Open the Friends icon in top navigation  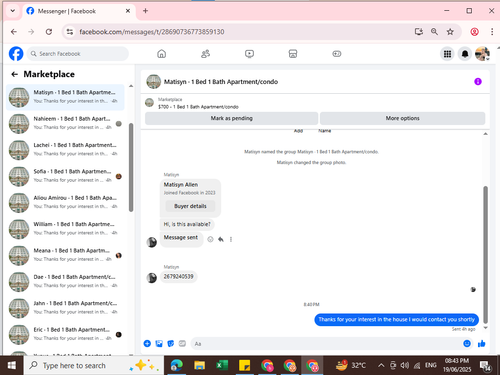205,54
